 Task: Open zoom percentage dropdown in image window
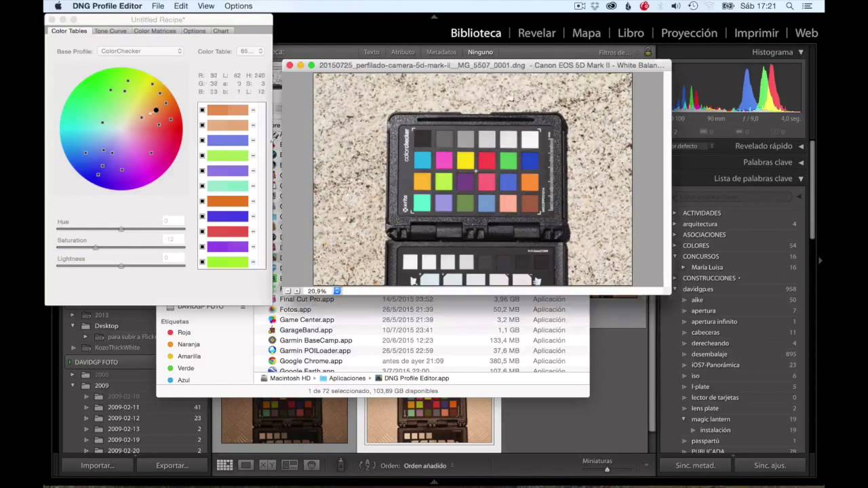tap(337, 291)
